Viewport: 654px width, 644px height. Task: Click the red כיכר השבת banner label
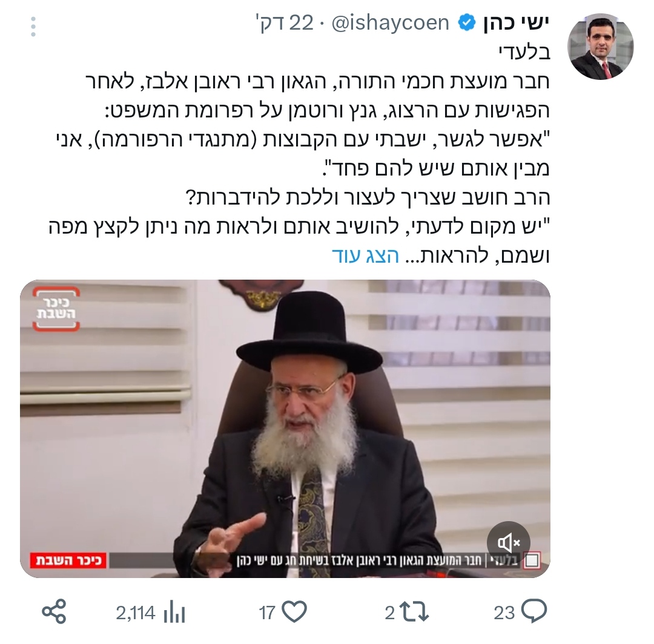click(68, 560)
